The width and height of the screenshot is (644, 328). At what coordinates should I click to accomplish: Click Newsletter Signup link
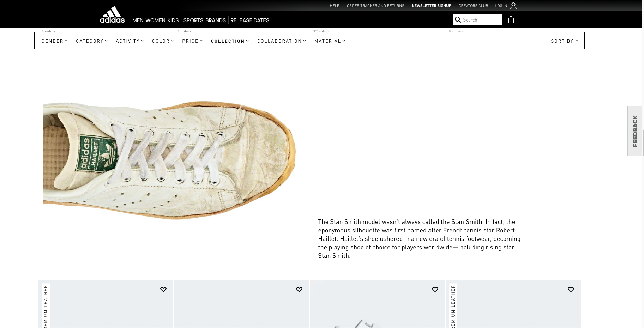coord(431,6)
